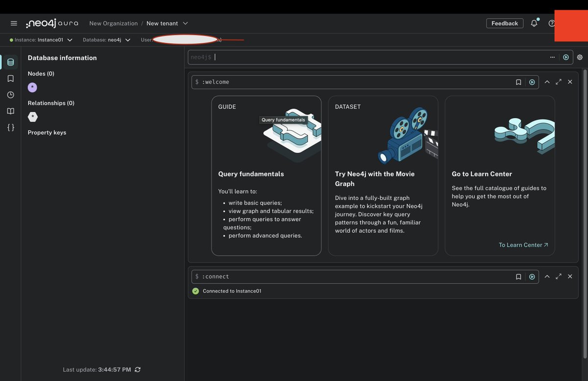Viewport: 588px width, 381px height.
Task: Open query editor more options ellipsis
Action: click(x=552, y=57)
